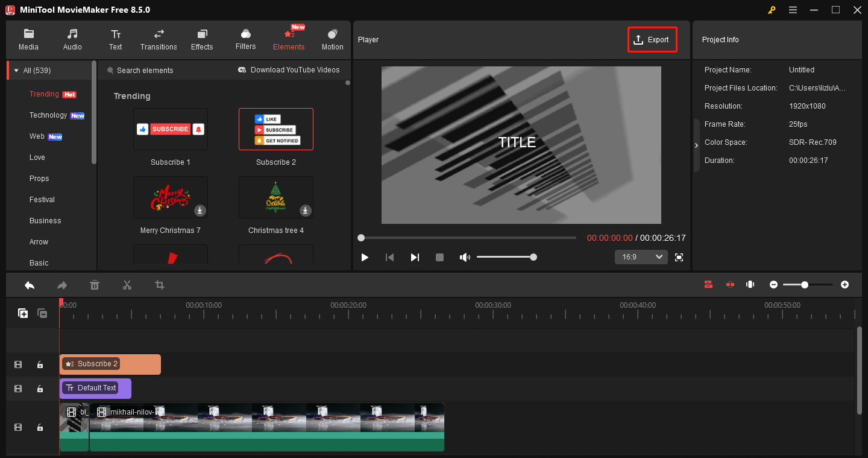Open the Filters panel
This screenshot has height=458, width=868.
pyautogui.click(x=245, y=39)
